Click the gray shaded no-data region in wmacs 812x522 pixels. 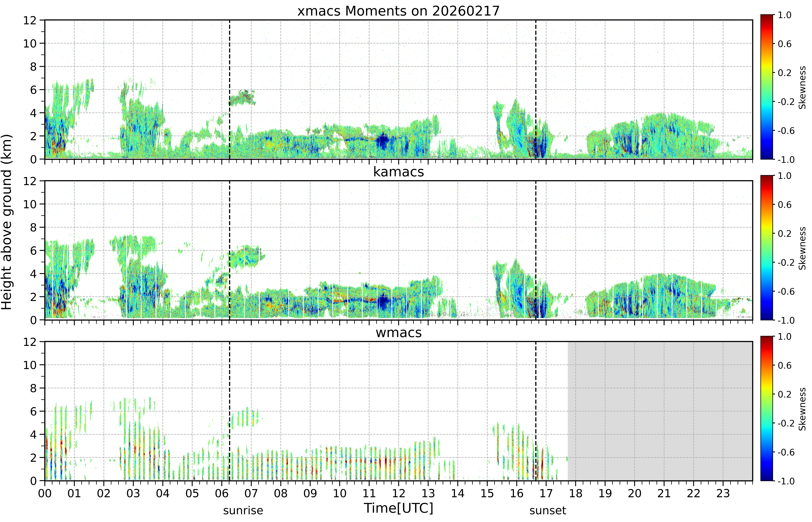point(660,411)
